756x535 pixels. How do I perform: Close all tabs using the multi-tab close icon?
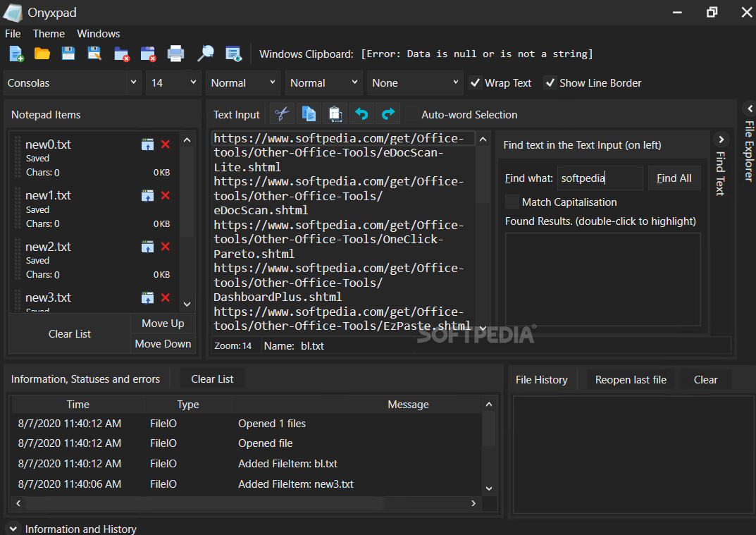tap(148, 54)
